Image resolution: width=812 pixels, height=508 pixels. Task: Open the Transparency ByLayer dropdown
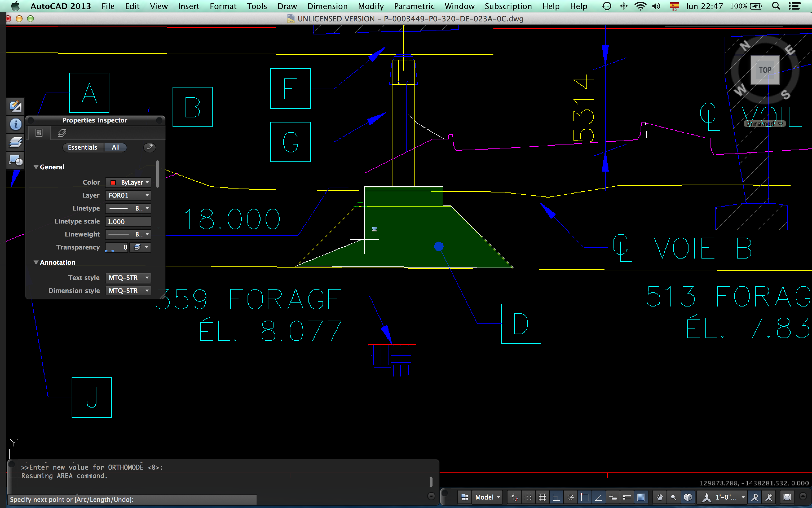140,247
